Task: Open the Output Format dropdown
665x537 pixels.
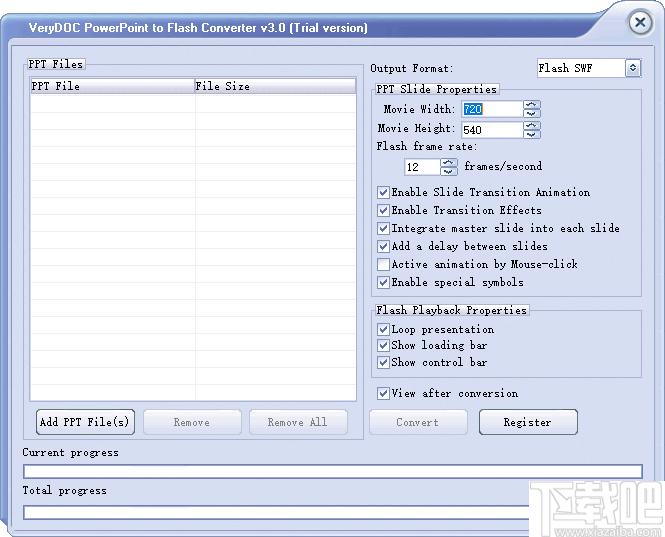Action: [x=632, y=68]
